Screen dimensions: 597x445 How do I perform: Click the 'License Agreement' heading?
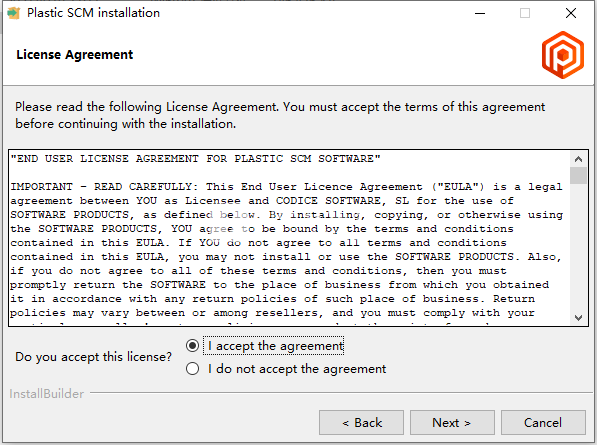pos(75,55)
